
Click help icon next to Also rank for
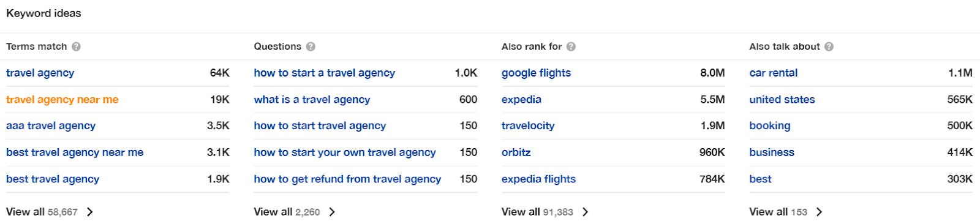tap(571, 47)
